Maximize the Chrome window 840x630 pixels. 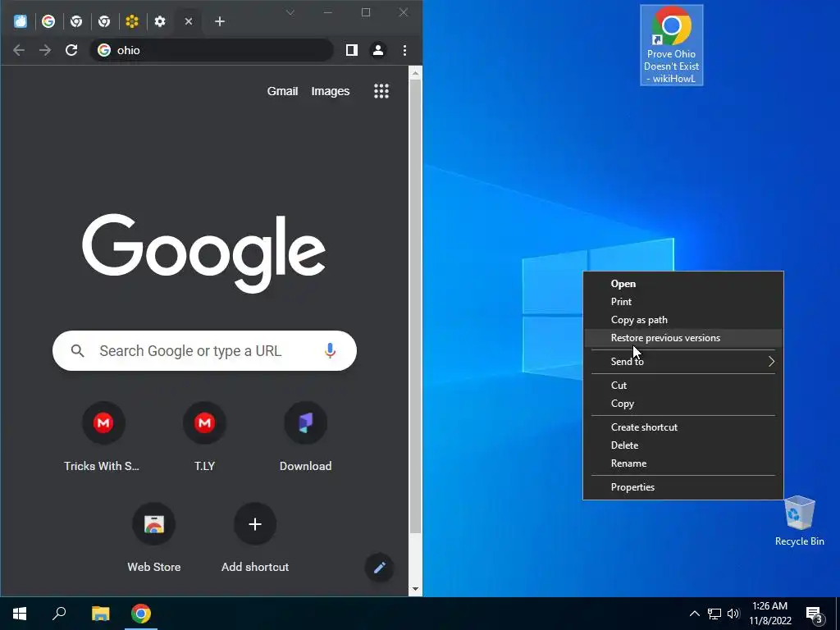tap(366, 12)
